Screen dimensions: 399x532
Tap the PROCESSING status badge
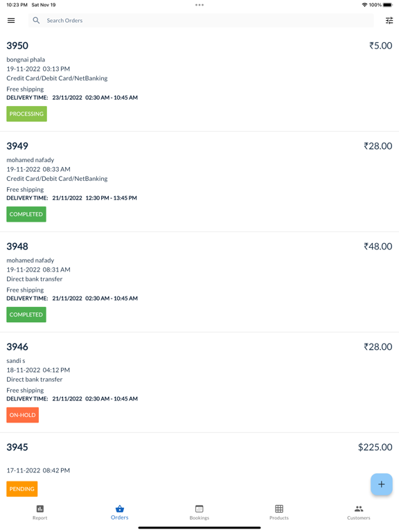(26, 114)
